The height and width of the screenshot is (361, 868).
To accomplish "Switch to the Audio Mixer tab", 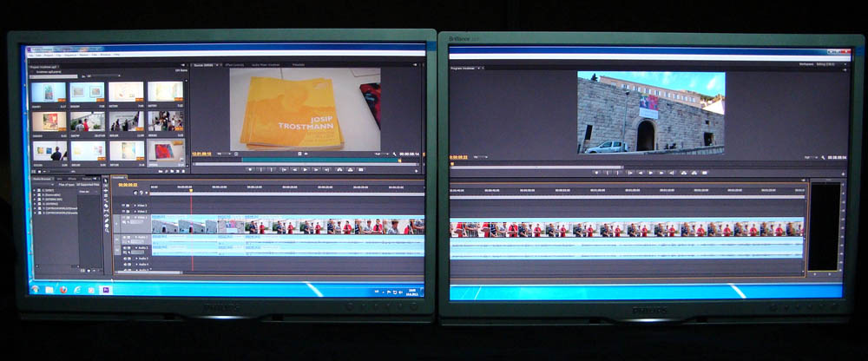I will coord(266,65).
